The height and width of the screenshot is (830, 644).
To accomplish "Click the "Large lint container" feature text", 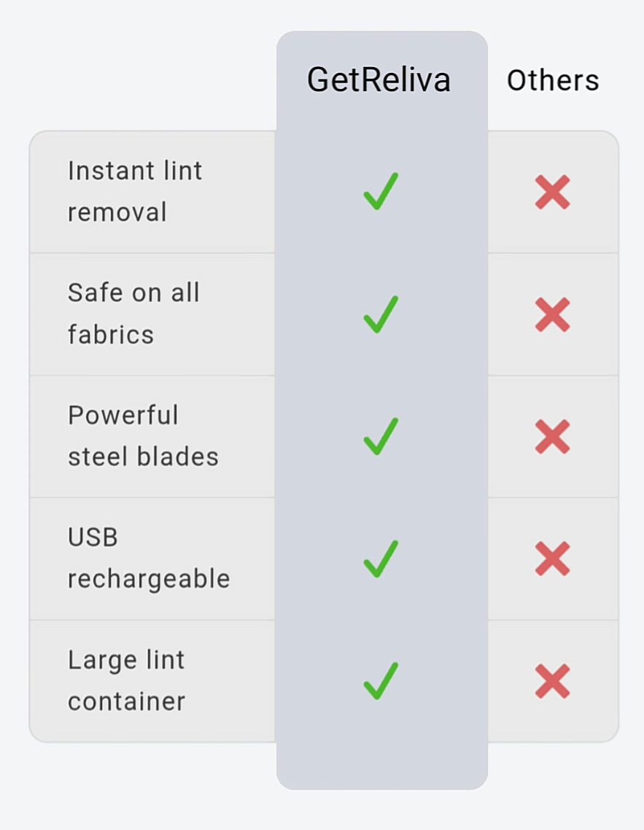I will [x=126, y=680].
